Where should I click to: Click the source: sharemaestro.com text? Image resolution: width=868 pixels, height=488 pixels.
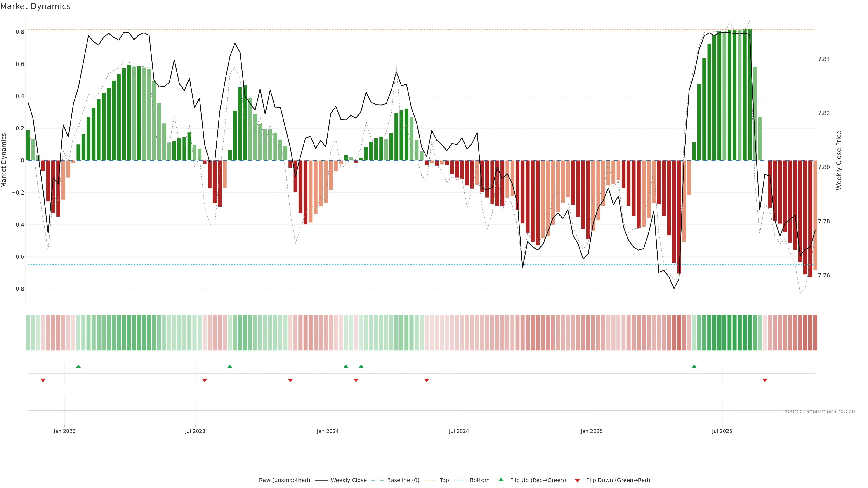821,411
